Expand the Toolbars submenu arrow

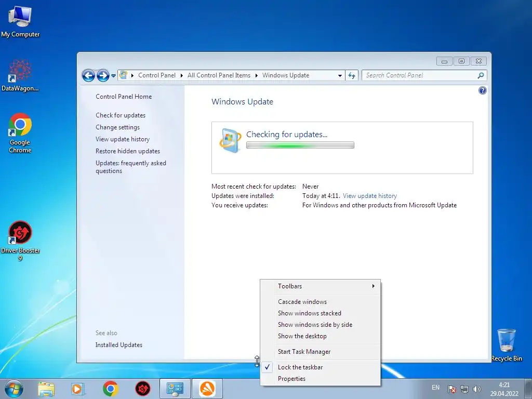(373, 286)
